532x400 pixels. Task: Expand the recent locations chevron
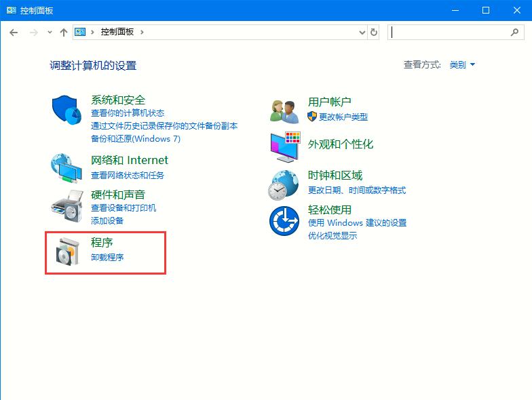50,33
